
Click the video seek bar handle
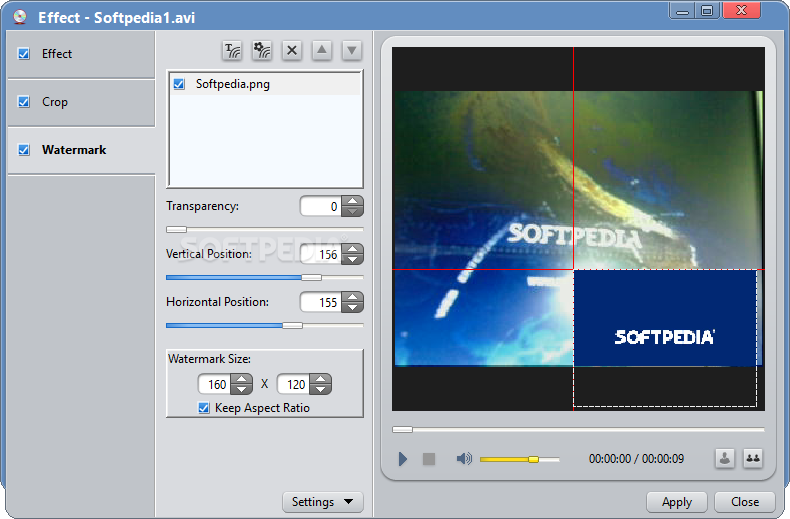pos(403,429)
